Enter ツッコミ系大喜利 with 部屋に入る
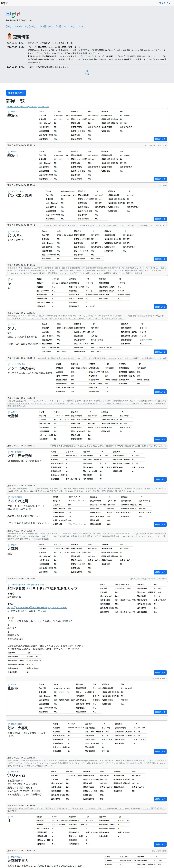The image size is (174, 868). [x=160, y=392]
